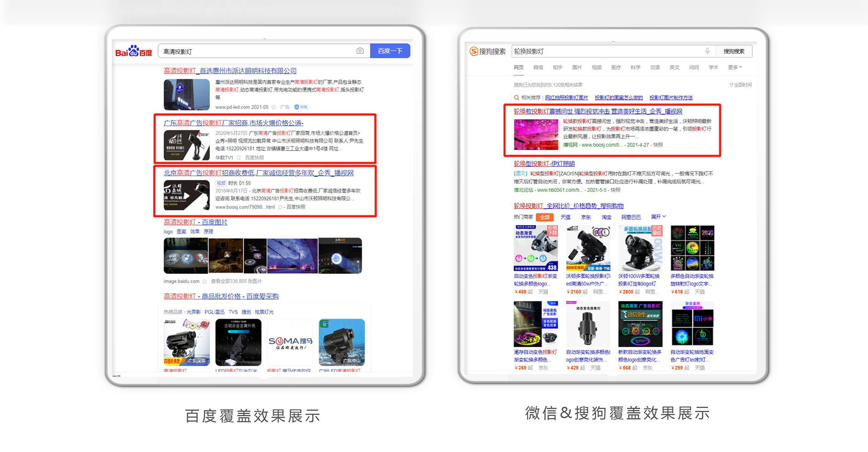Open the 广东中山 projector product image
This screenshot has width=868, height=452.
[342, 343]
